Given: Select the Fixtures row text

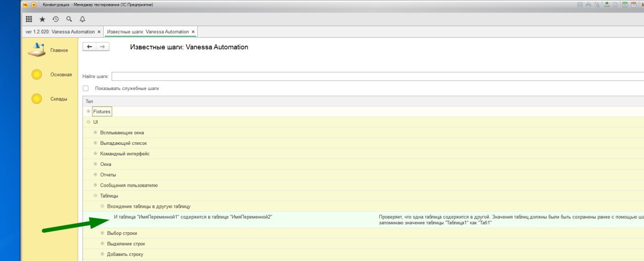Looking at the screenshot, I should click(x=102, y=112).
